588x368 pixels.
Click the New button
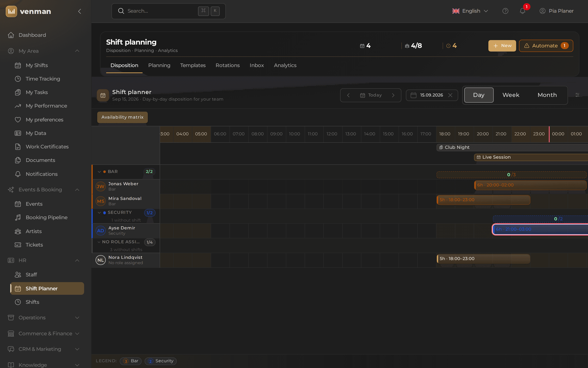[x=502, y=46]
